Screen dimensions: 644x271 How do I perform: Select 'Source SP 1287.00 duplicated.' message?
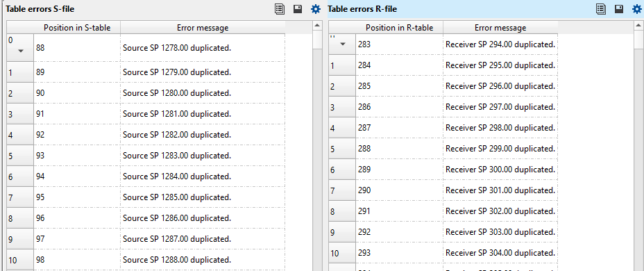click(203, 239)
